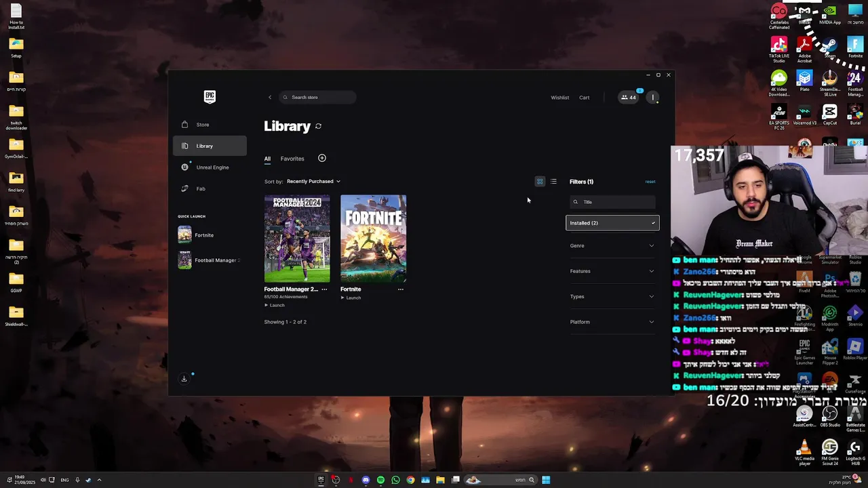The width and height of the screenshot is (868, 488).
Task: Add a new collection with plus icon
Action: point(322,159)
